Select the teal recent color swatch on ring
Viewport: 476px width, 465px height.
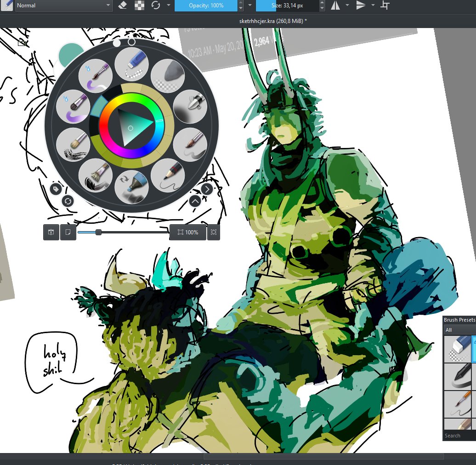pos(98,107)
